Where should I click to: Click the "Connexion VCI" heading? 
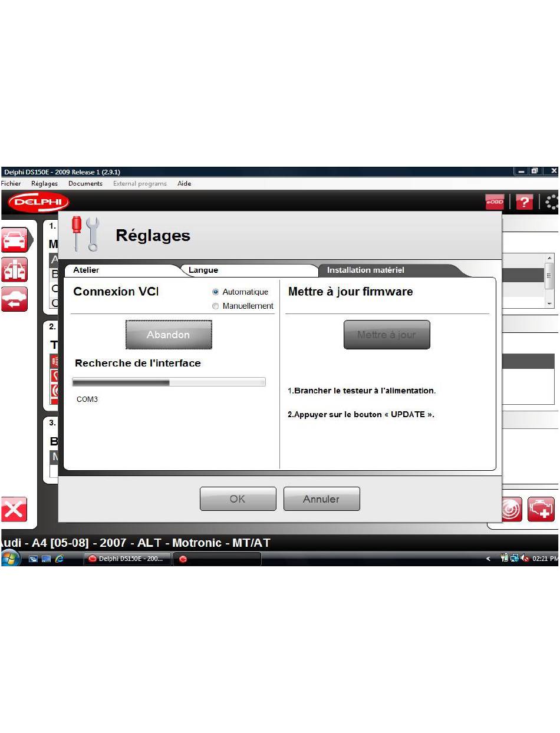(116, 292)
